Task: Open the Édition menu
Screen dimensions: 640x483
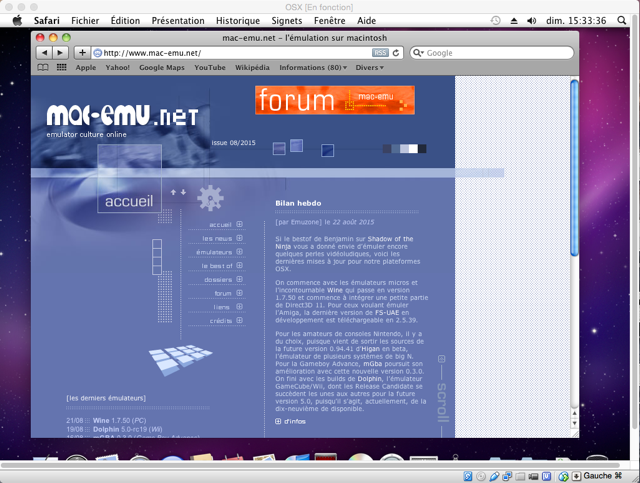Action: tap(125, 20)
